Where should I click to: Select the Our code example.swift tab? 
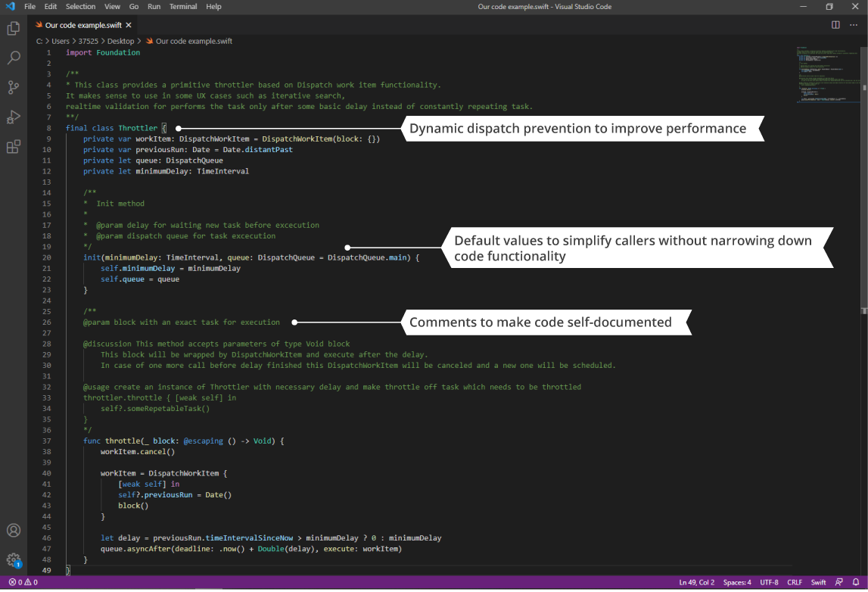(x=83, y=24)
